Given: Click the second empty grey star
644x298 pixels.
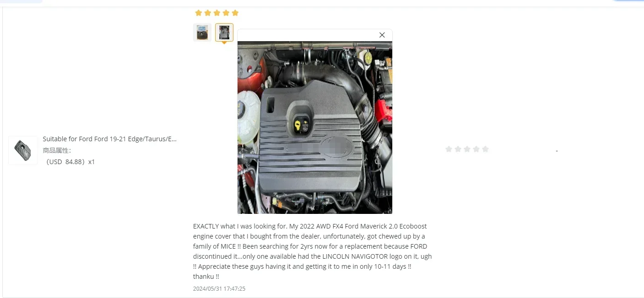Looking at the screenshot, I should (x=458, y=149).
